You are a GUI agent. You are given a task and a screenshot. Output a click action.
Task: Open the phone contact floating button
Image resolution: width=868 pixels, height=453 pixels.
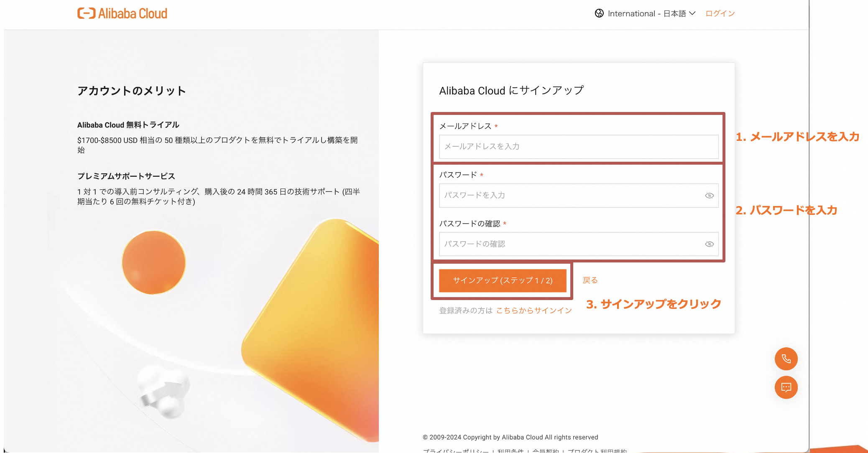tap(786, 359)
